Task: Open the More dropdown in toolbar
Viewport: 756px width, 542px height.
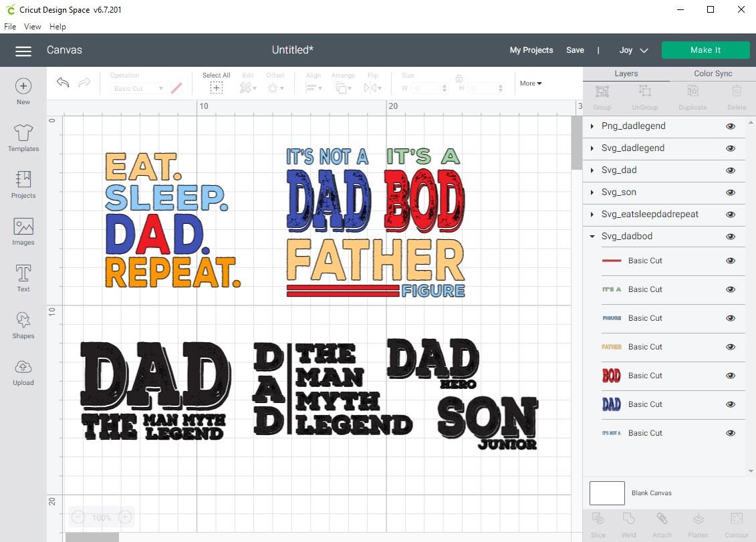Action: pyautogui.click(x=530, y=83)
